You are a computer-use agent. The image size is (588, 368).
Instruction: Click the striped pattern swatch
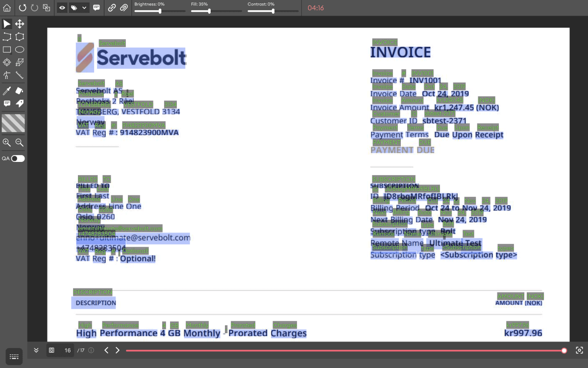tap(13, 123)
